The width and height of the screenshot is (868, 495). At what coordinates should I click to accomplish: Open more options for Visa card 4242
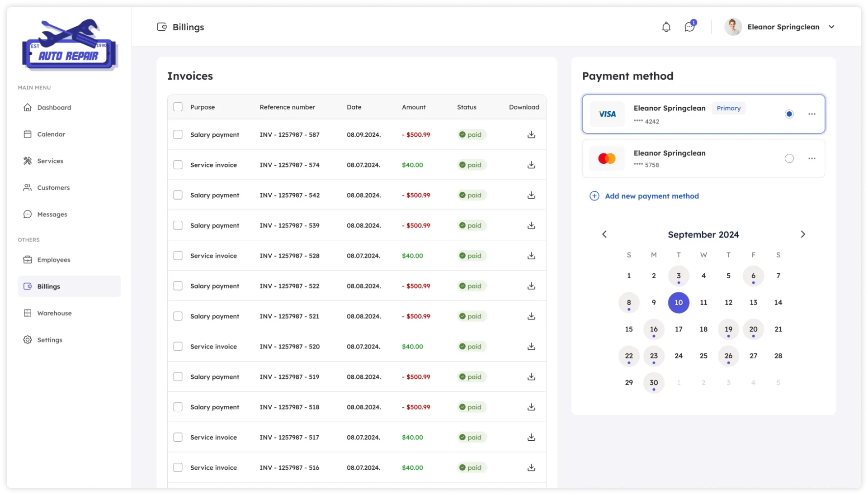pos(812,114)
